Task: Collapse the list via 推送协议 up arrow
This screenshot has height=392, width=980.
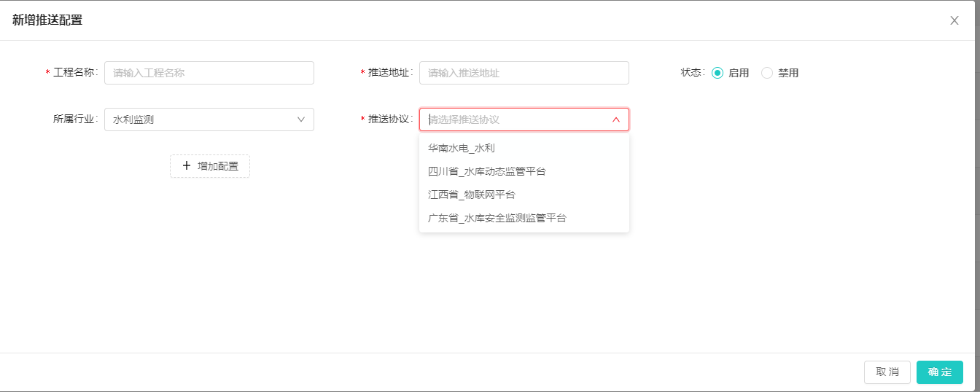Action: pos(616,119)
